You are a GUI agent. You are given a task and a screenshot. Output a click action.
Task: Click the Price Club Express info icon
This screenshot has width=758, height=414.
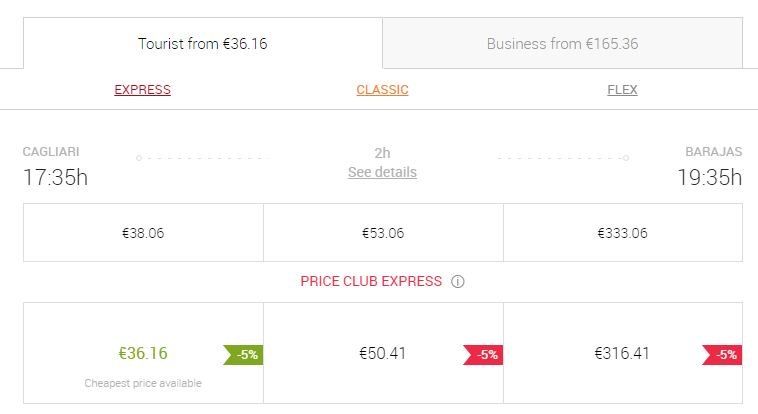458,282
